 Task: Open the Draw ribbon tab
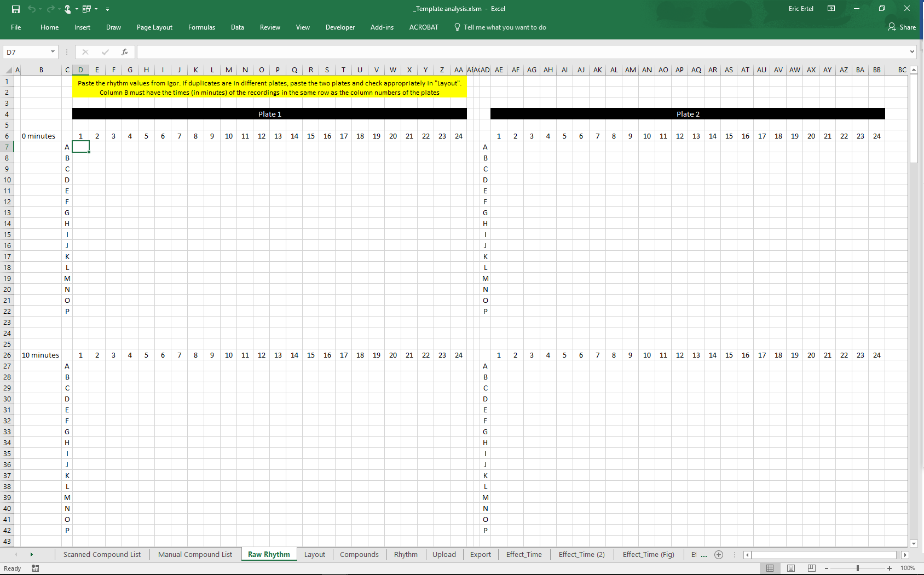coord(113,27)
